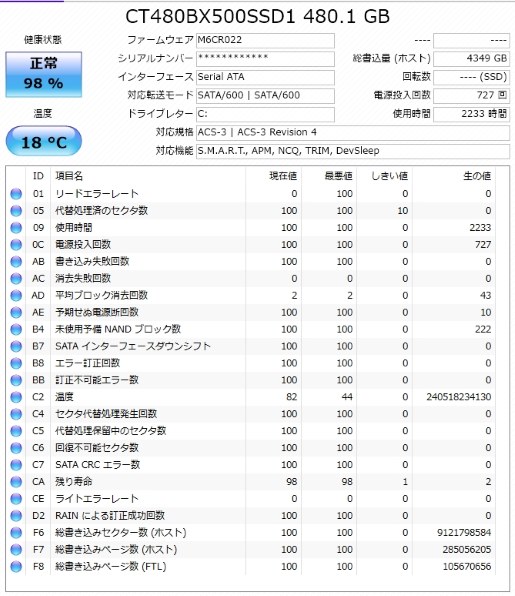The width and height of the screenshot is (515, 596).
Task: Click the ID column header
Action: point(38,176)
